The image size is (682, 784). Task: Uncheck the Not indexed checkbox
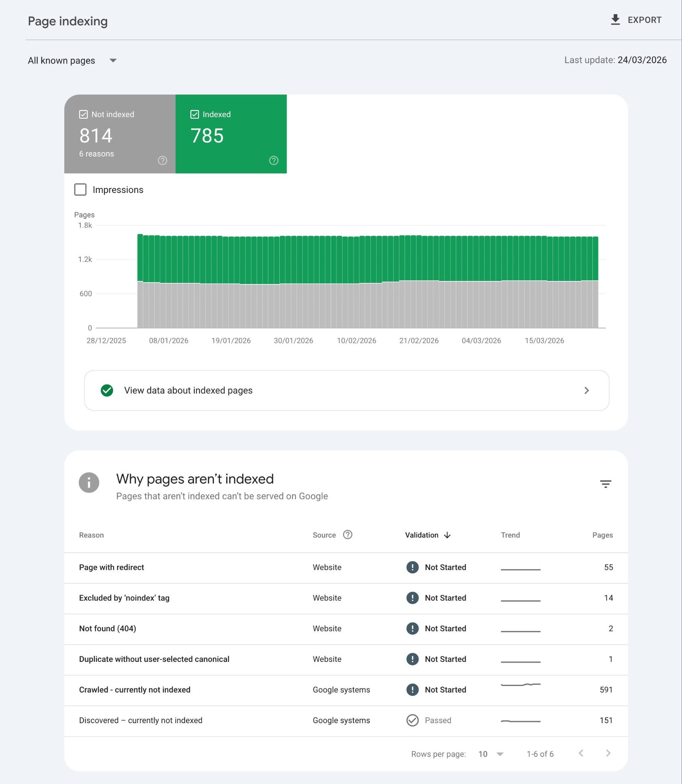pos(83,114)
